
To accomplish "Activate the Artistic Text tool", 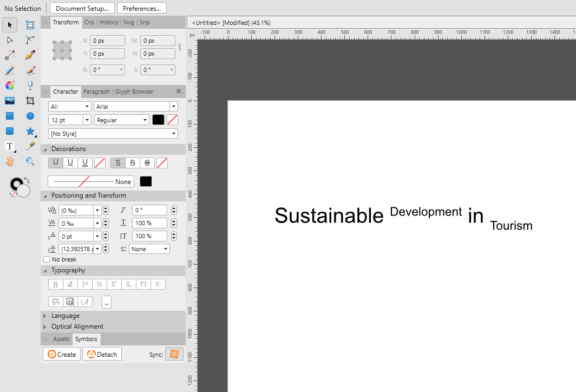I will point(10,146).
